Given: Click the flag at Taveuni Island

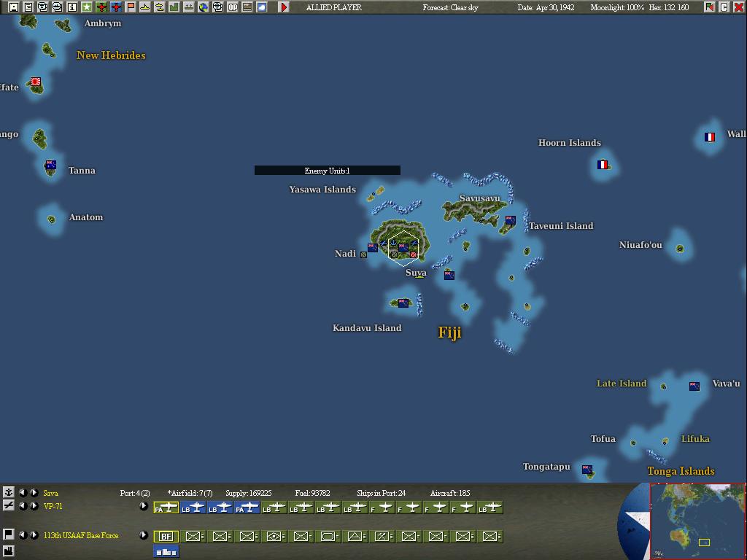Looking at the screenshot, I should [510, 220].
